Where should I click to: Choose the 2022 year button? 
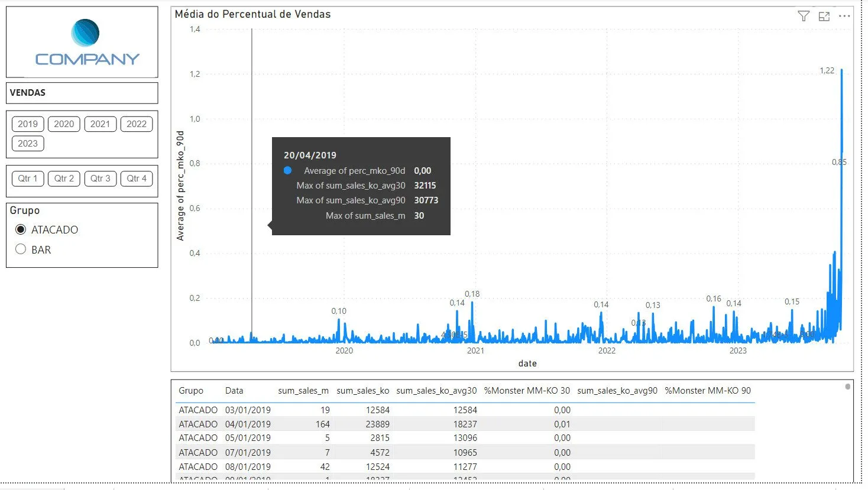coord(137,124)
